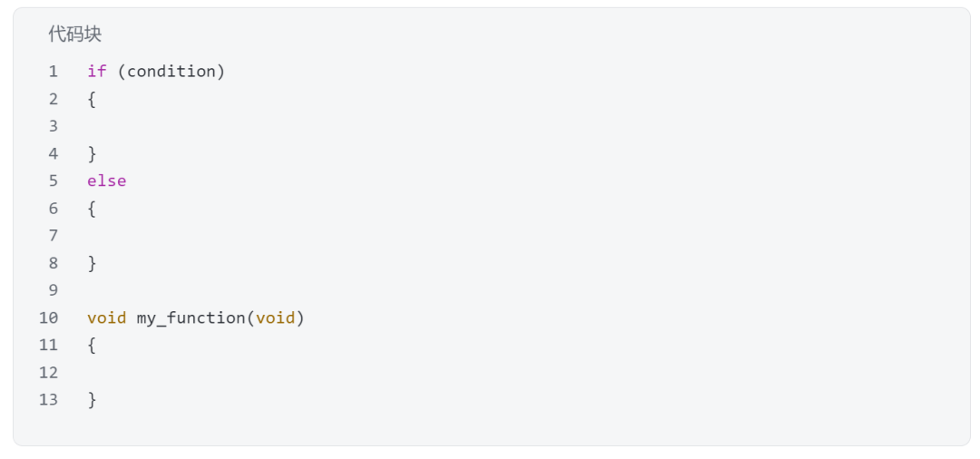Click the 'void' return type before my_function
Screen dimensions: 980x459
click(106, 317)
